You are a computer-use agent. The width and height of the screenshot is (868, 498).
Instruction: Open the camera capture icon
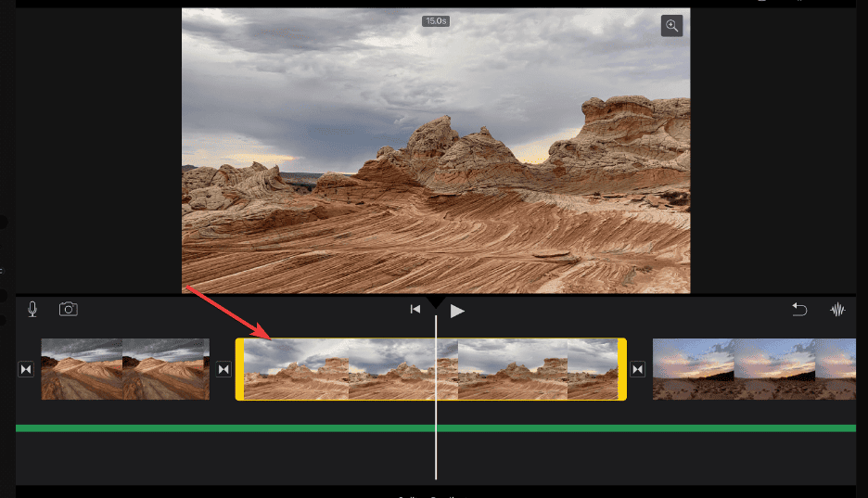(x=69, y=310)
